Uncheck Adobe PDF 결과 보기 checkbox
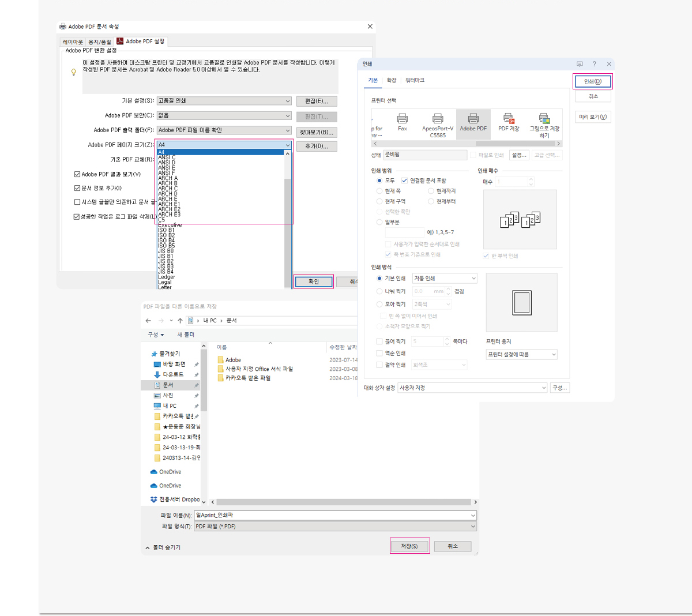692x616 pixels. 77,174
